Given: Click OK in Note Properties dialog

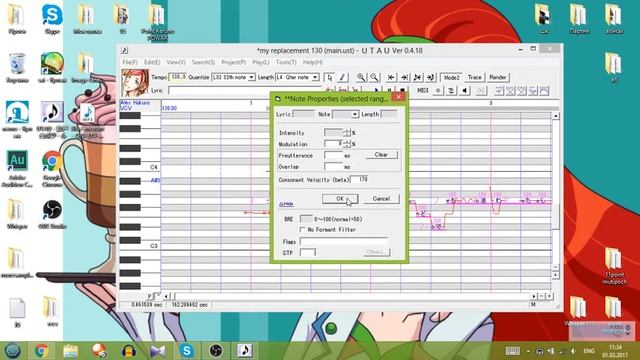Looking at the screenshot, I should (x=340, y=199).
